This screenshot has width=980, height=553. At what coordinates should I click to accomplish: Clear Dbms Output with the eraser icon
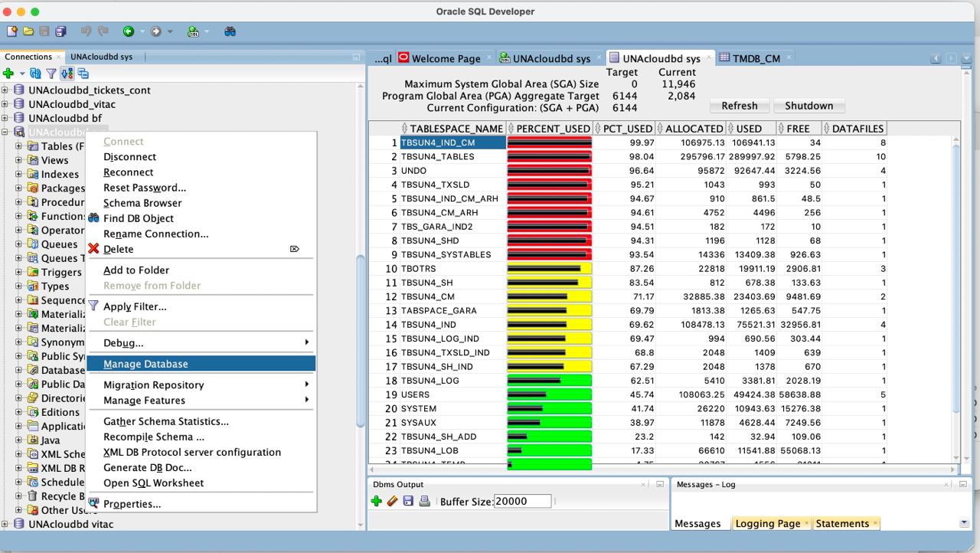[x=393, y=501]
